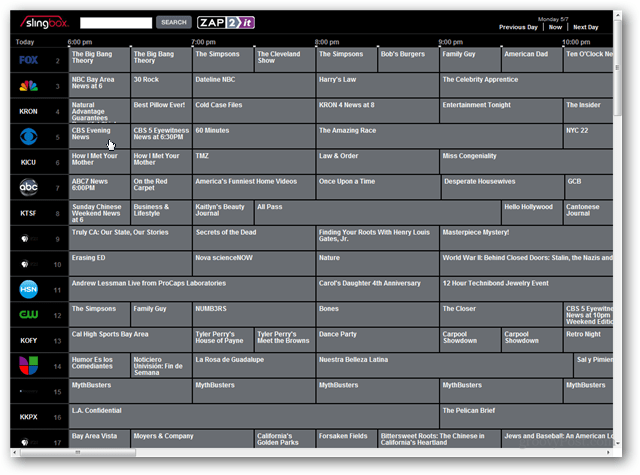640x475 pixels.
Task: Jump to Now in the guide
Action: tap(555, 27)
